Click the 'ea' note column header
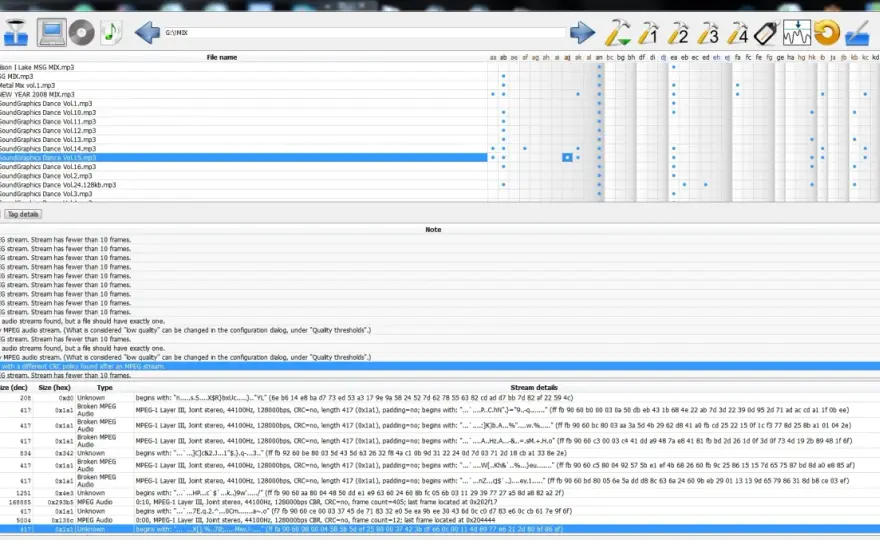This screenshot has height=540, width=880. [x=673, y=57]
